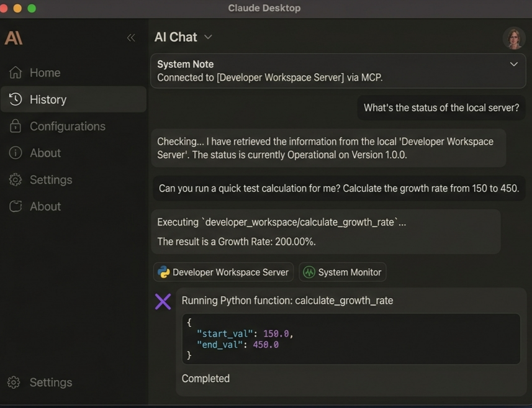Click message 'What's the status of the local server?'
Image resolution: width=532 pixels, height=408 pixels.
pos(441,107)
